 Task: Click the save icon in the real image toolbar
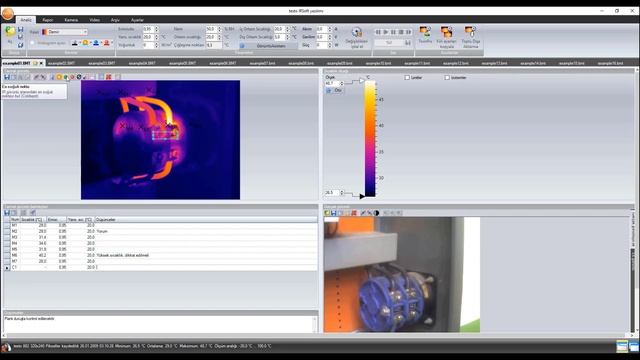[333, 213]
